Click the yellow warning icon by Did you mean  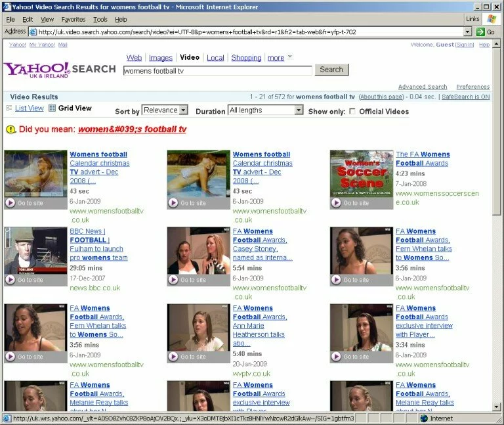pyautogui.click(x=11, y=129)
